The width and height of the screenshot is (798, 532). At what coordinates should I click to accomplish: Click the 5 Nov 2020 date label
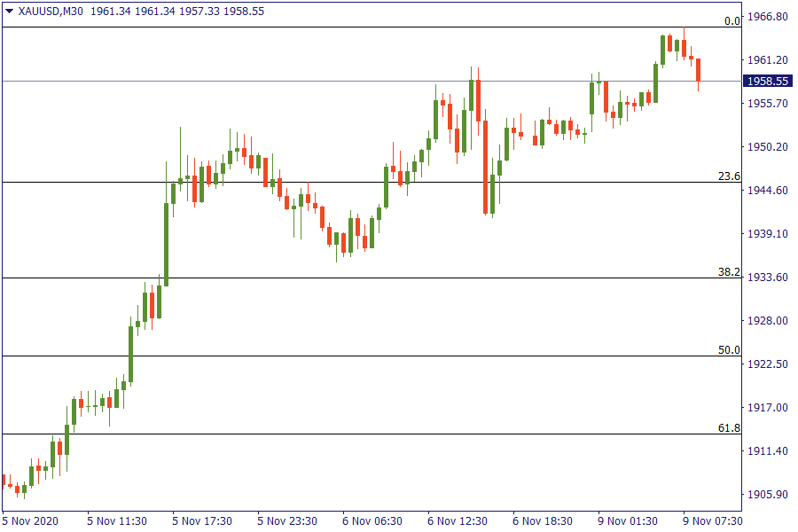pyautogui.click(x=30, y=520)
